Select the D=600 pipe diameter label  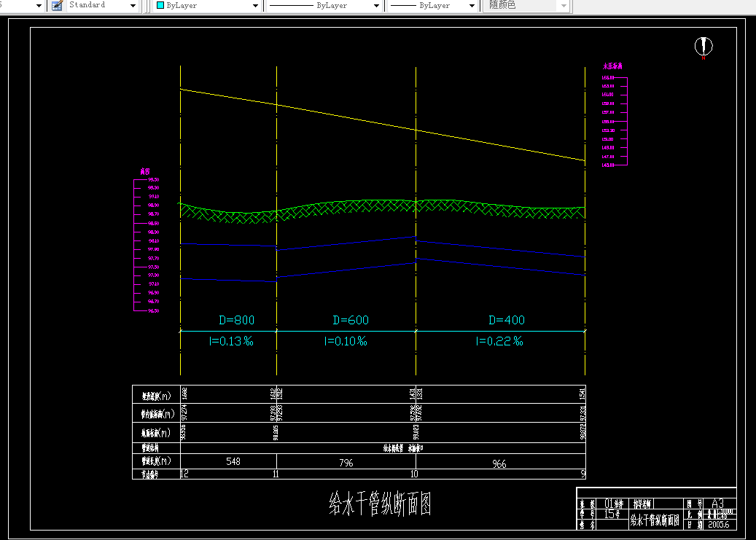pos(351,320)
